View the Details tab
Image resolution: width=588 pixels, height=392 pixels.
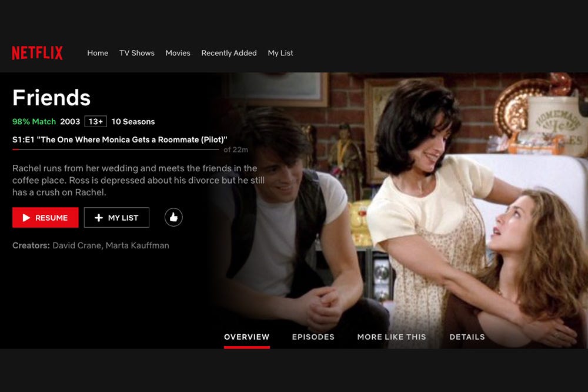tap(467, 337)
